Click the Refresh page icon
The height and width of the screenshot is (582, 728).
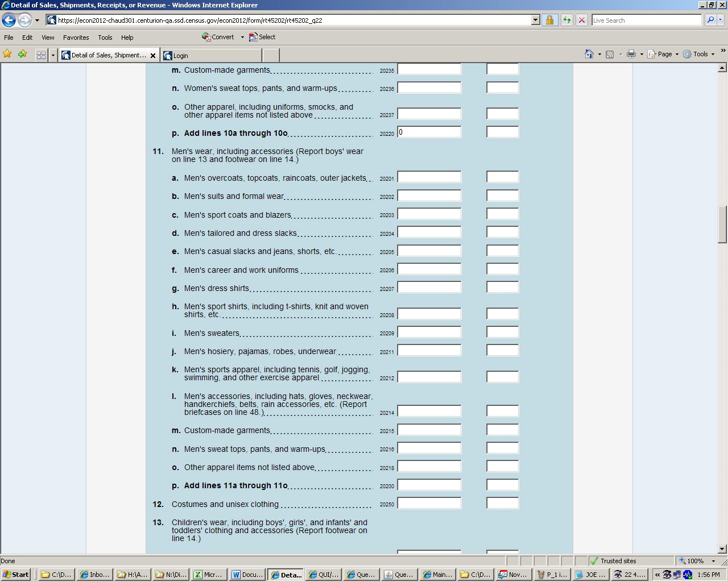tap(566, 20)
